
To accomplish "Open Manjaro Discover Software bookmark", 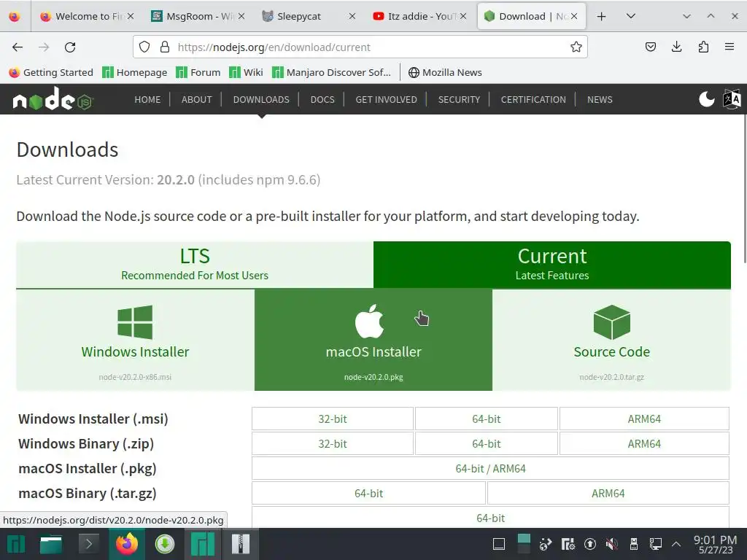I will (331, 72).
